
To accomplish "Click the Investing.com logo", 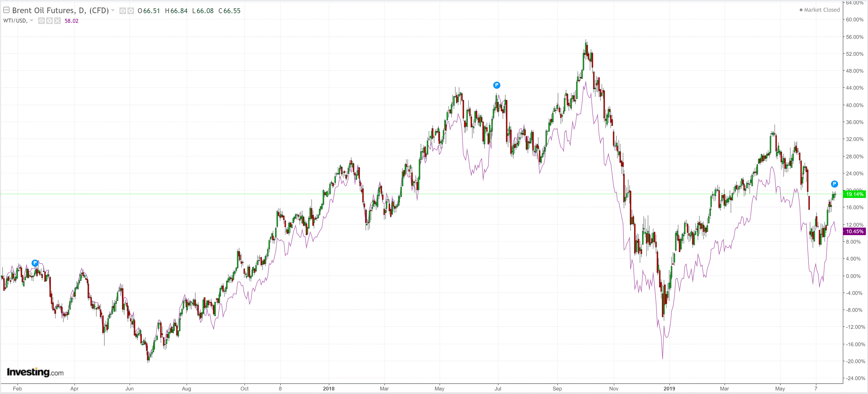I will pos(35,372).
